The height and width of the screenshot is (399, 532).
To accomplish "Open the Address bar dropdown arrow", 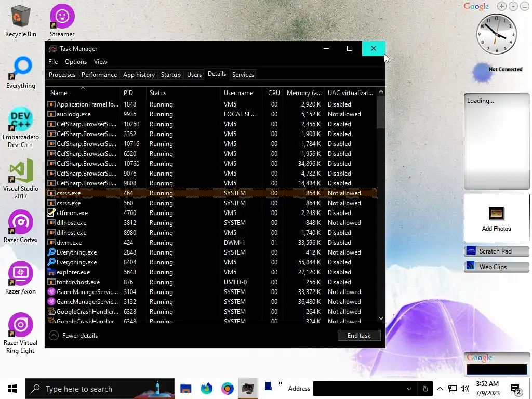I will pos(409,389).
